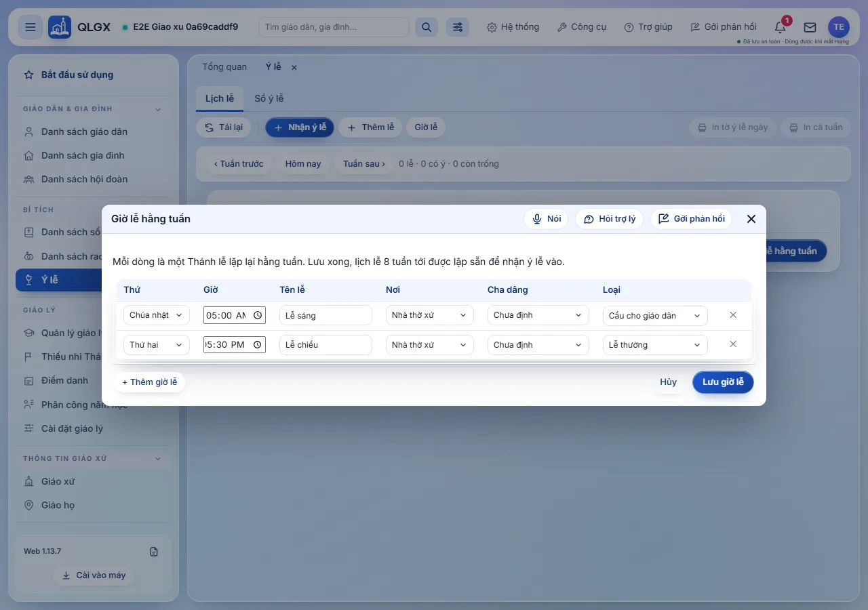Switch to the Sổ ý lễ tab

(269, 98)
